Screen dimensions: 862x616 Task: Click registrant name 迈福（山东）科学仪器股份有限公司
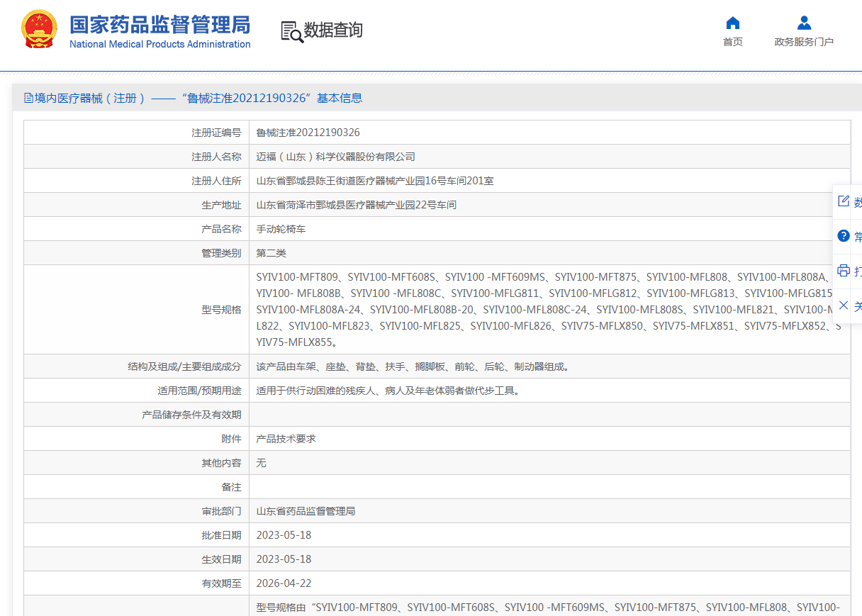335,157
